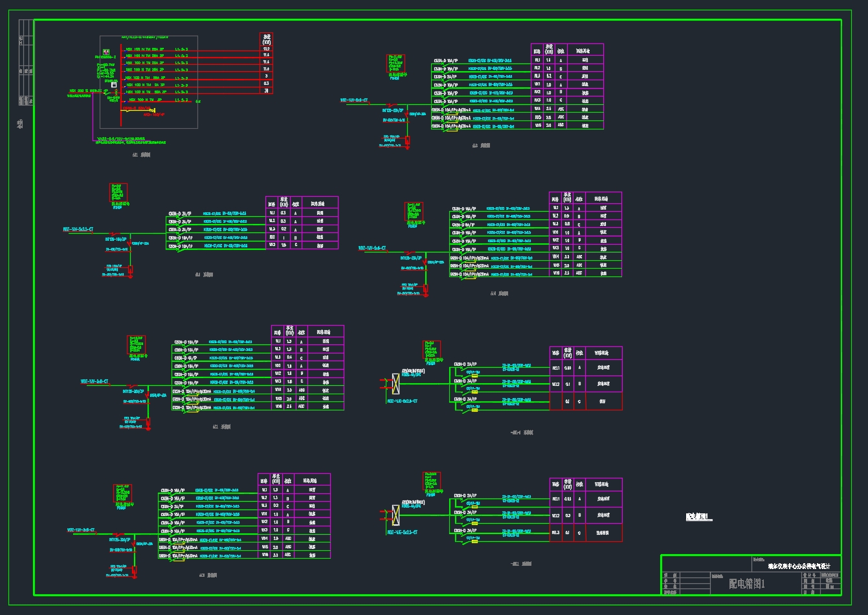This screenshot has width=868, height=615.
Task: Click the small white square symbol in top-left panel
Action: (114, 85)
